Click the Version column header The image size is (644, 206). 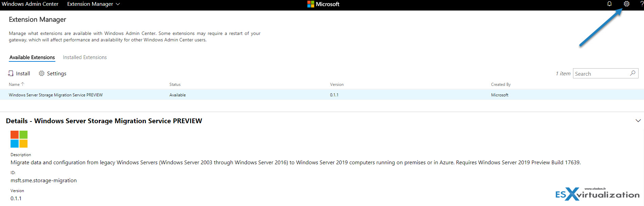pos(337,85)
